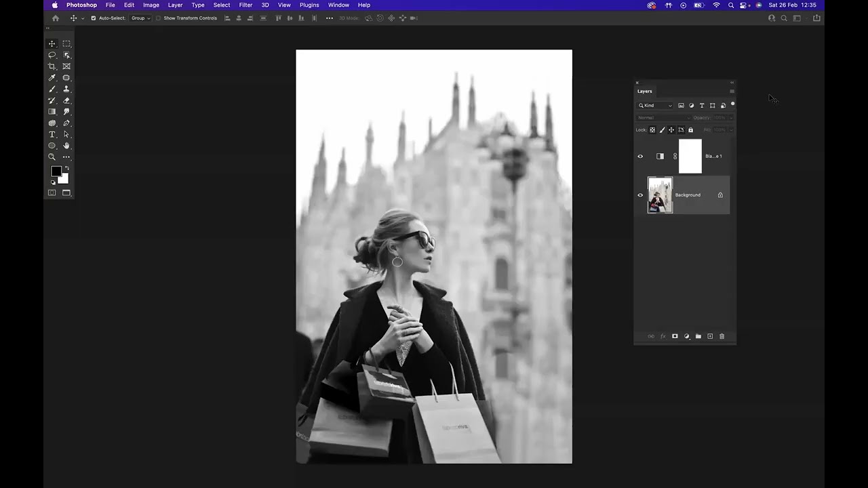Select the Crop tool
Image resolution: width=868 pixels, height=488 pixels.
[52, 66]
